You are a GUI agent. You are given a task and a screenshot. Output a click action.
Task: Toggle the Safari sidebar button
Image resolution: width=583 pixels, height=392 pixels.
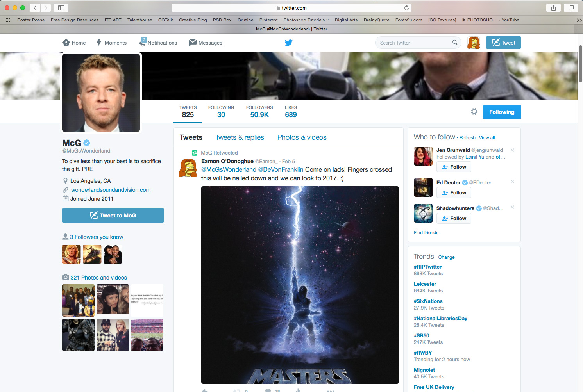(61, 8)
